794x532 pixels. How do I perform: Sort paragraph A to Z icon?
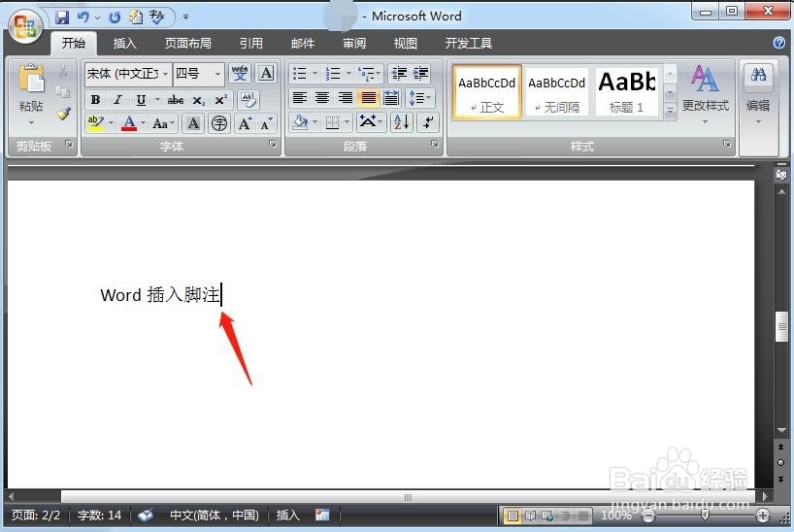[402, 122]
